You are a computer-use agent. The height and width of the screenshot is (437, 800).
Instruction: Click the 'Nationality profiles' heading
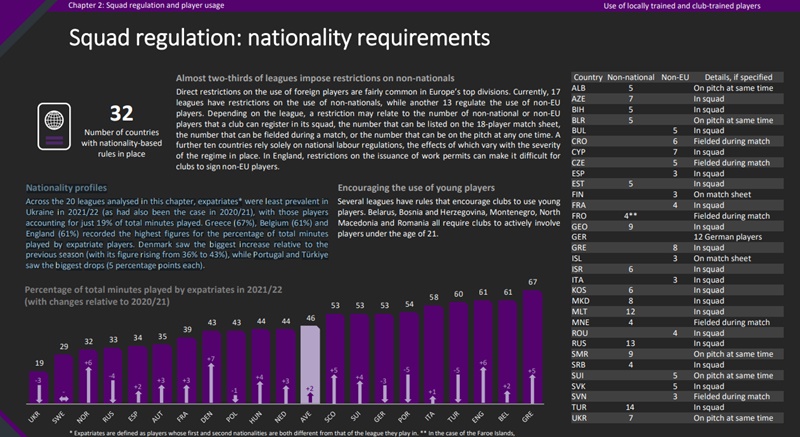[67, 187]
